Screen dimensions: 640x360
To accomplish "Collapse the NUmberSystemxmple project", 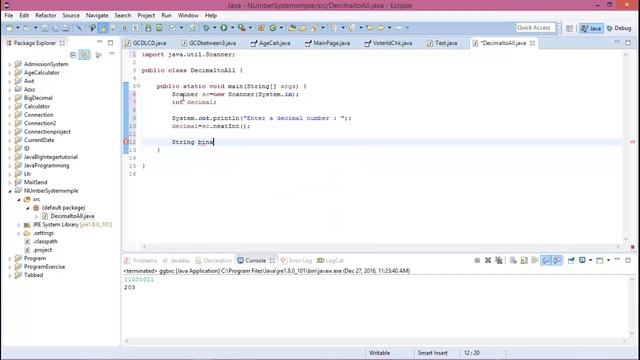I will pyautogui.click(x=10, y=191).
